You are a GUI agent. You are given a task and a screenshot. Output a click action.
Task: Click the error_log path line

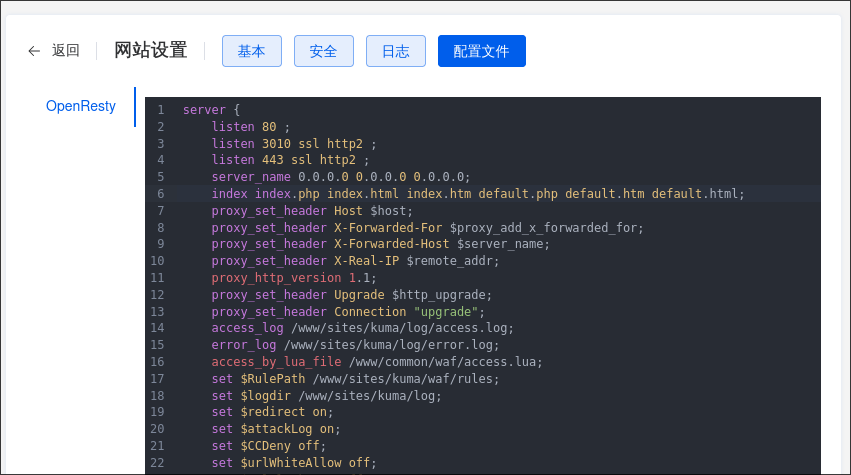pyautogui.click(x=355, y=345)
